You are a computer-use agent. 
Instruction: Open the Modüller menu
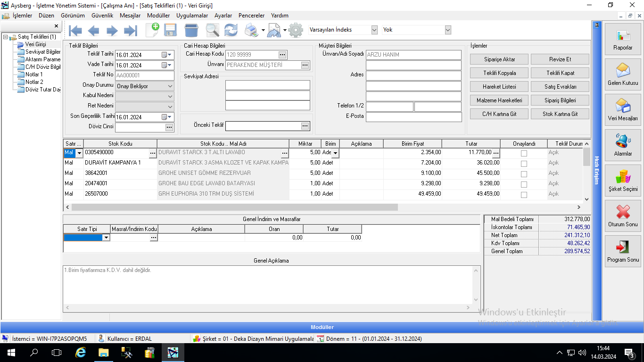coord(158,16)
